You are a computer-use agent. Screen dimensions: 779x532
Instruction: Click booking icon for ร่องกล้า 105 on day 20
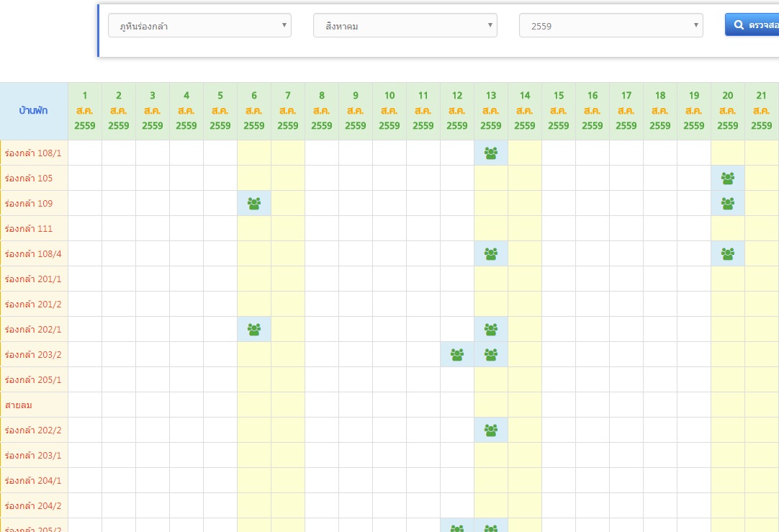click(728, 179)
